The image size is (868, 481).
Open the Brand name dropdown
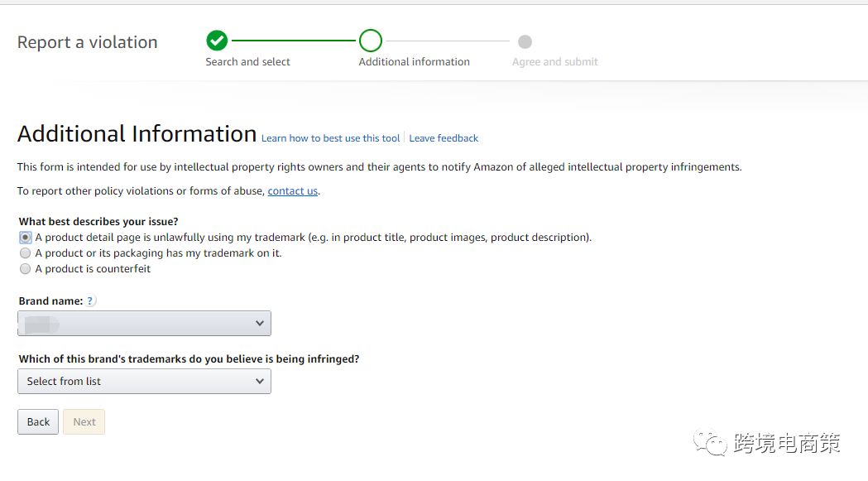point(144,323)
